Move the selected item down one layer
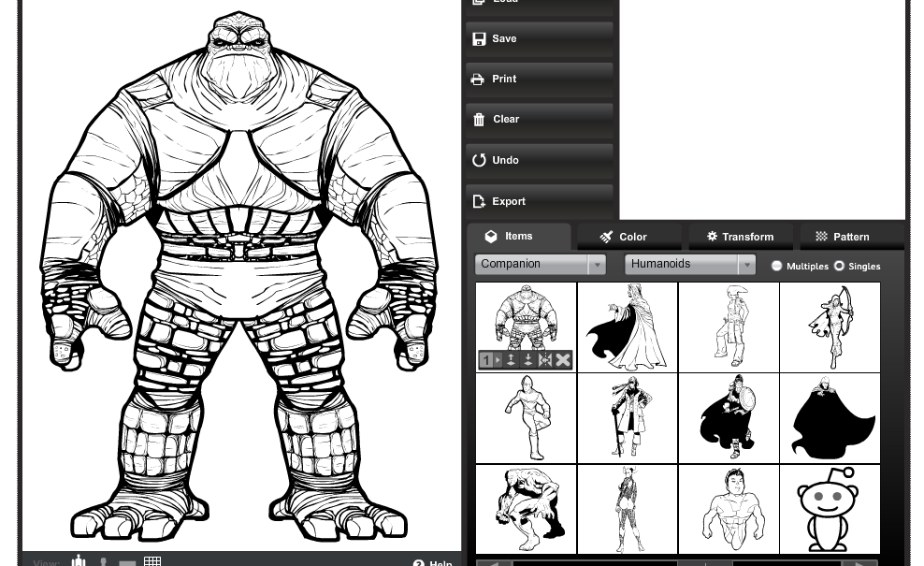The width and height of the screenshot is (924, 566). 528,359
